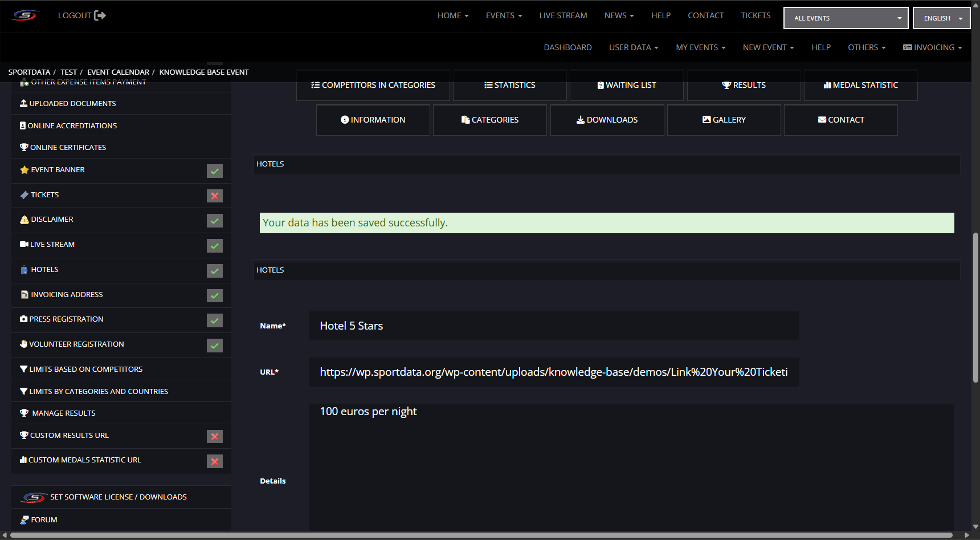Click the camera icon beside Press Registration
The image size is (980, 540).
click(23, 319)
